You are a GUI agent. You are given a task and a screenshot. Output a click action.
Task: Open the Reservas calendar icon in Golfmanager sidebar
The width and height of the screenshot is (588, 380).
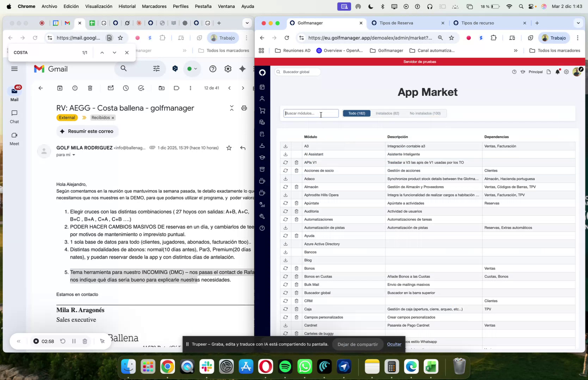262,87
